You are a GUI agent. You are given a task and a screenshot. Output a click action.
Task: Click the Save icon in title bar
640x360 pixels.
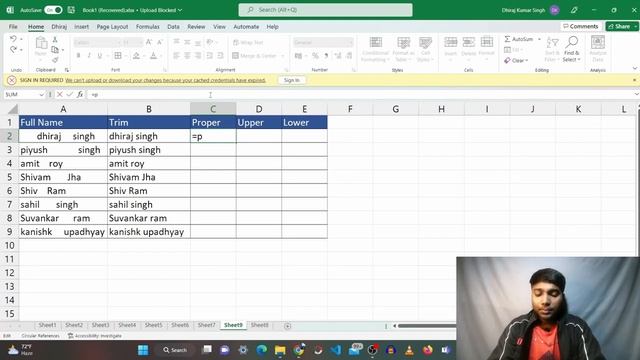click(71, 10)
